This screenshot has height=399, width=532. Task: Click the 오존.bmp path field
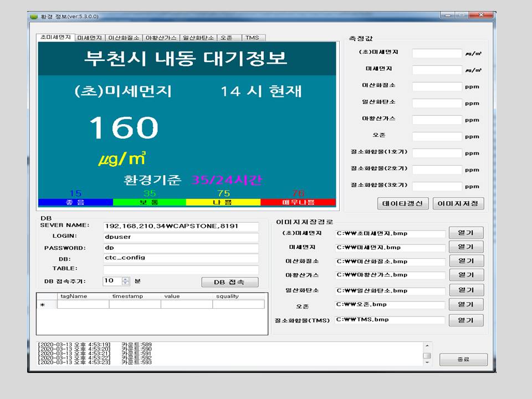(x=390, y=305)
